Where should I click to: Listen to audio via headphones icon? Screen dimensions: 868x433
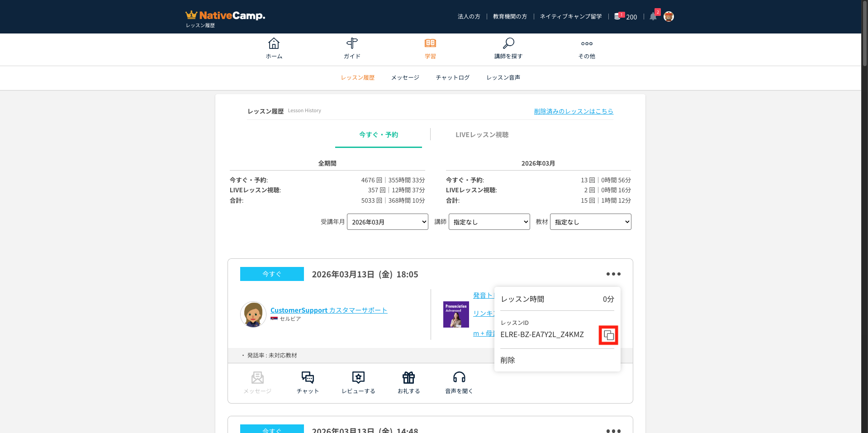point(459,377)
